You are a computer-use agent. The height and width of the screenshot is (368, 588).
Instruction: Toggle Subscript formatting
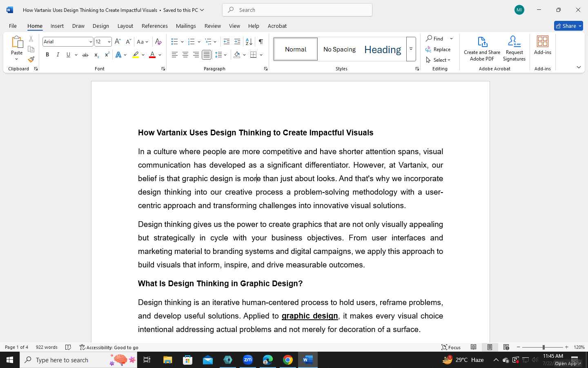pyautogui.click(x=96, y=55)
